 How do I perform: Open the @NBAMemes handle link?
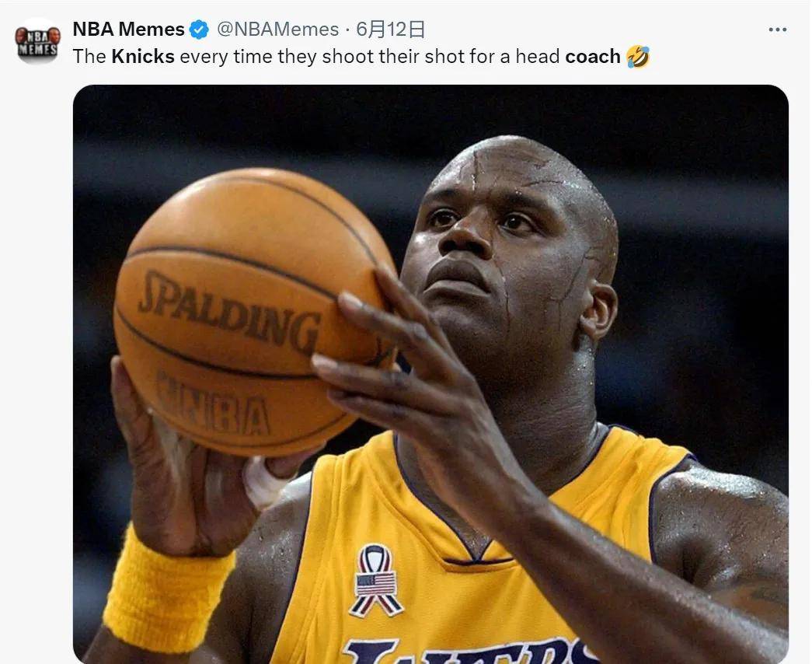pyautogui.click(x=277, y=30)
